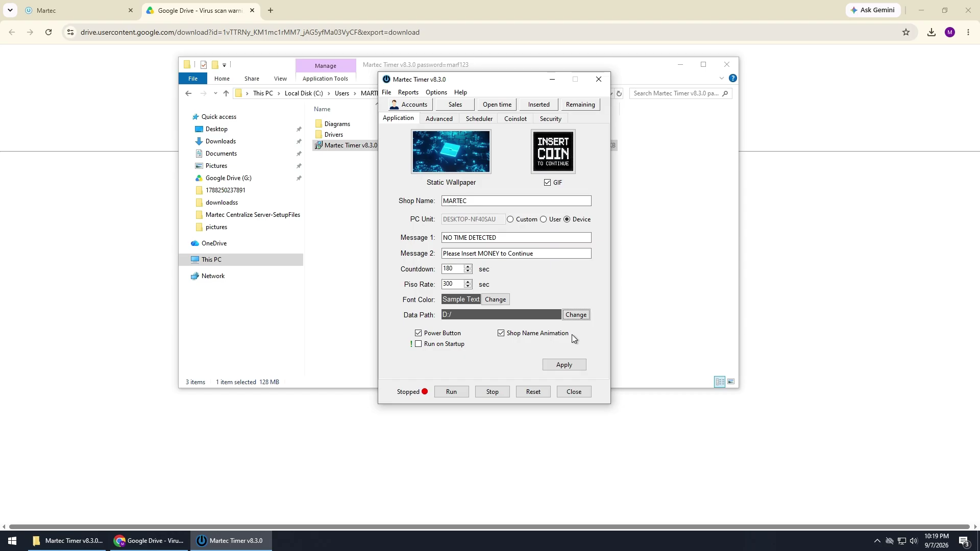Click the Static Wallpaper thumbnail image
Screen dimensions: 980x551
[451, 152]
